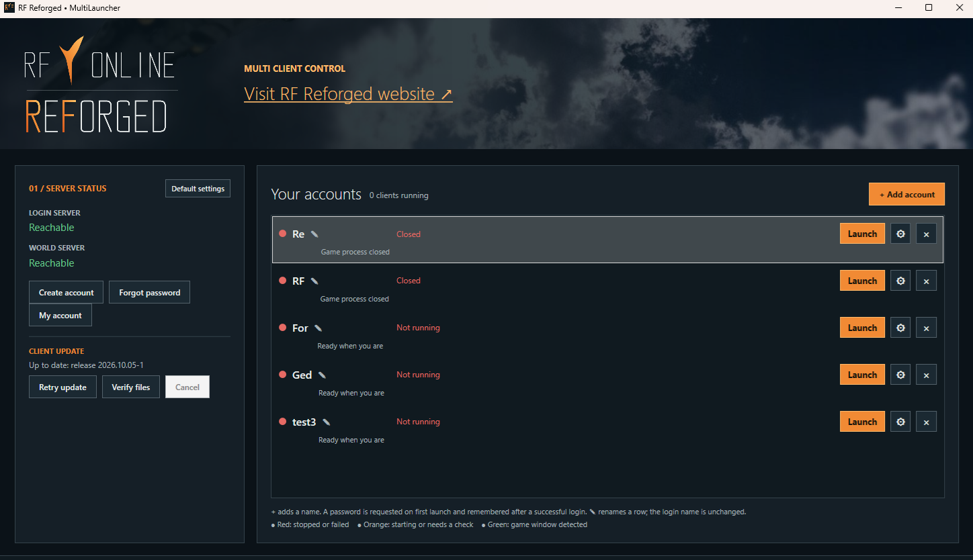
Task: Remove the test3 account with X
Action: coord(926,422)
